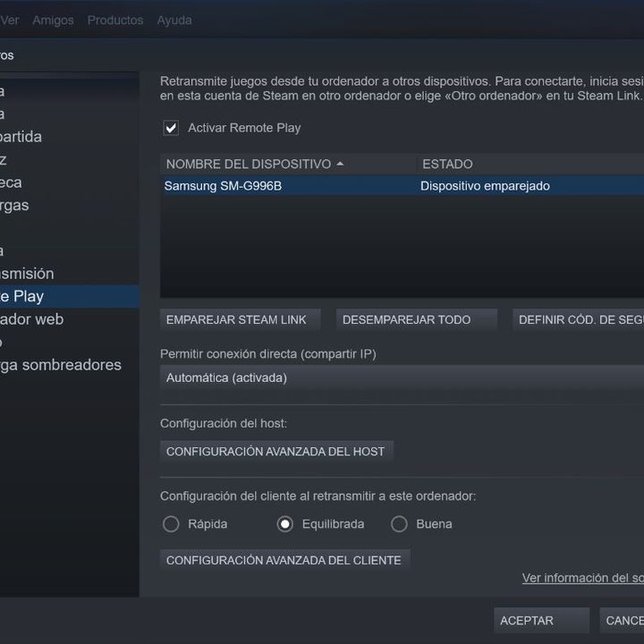Select the Rápida radio button
The width and height of the screenshot is (644, 644).
click(x=171, y=524)
